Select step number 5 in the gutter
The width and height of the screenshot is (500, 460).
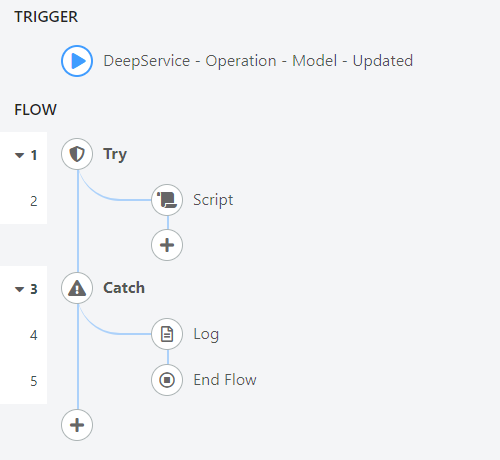coord(34,381)
